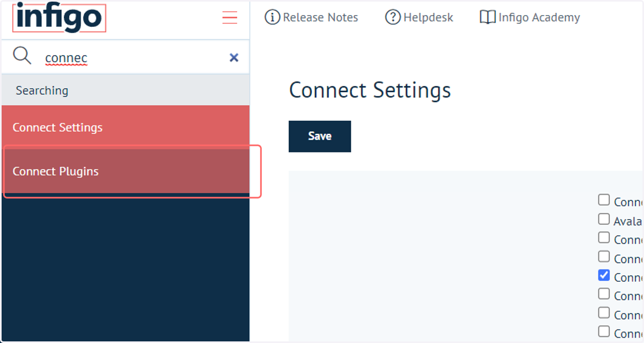Click the "Connect Settings" page heading

tap(370, 90)
